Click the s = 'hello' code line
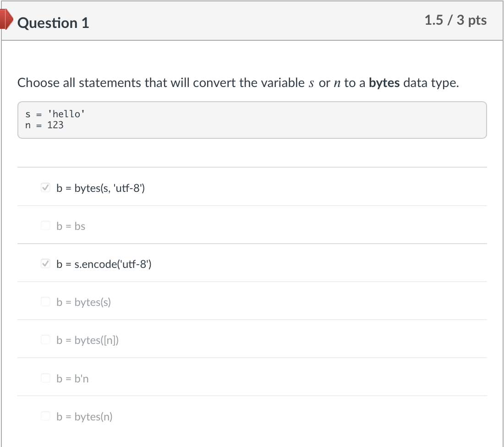The width and height of the screenshot is (504, 447). tap(55, 114)
